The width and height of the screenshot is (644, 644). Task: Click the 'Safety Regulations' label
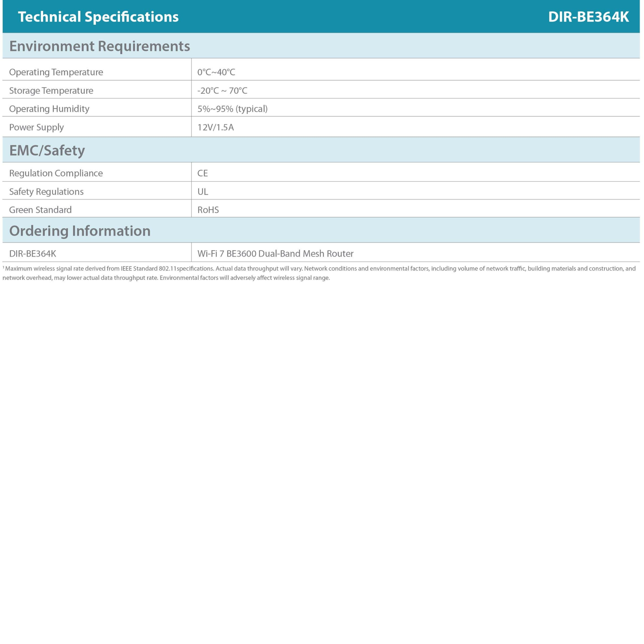[x=46, y=191]
